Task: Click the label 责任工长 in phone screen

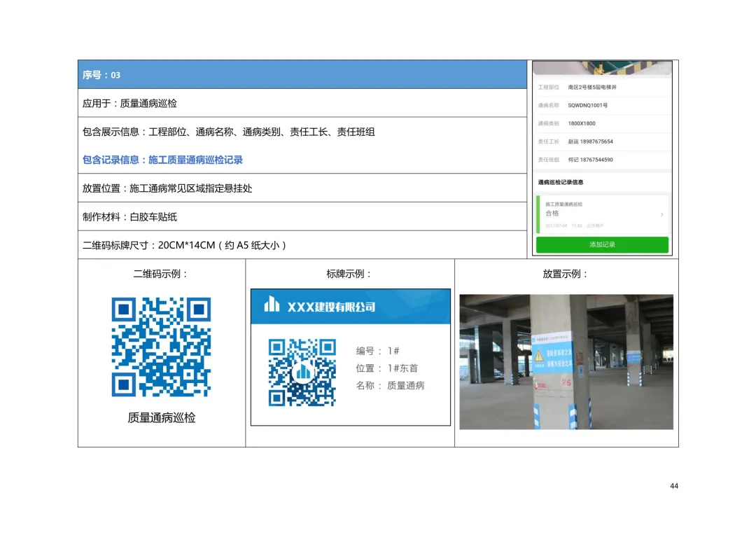Action: tap(548, 141)
